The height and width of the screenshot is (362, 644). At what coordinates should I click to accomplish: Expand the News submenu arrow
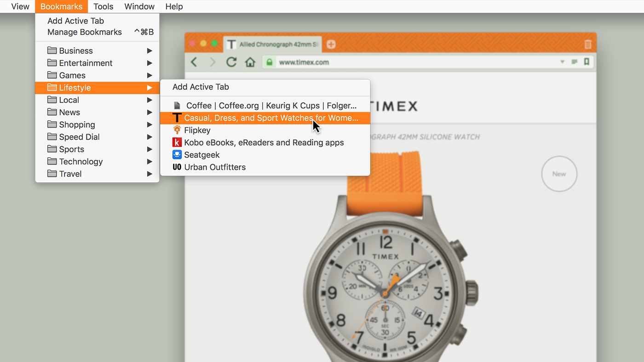pyautogui.click(x=149, y=112)
